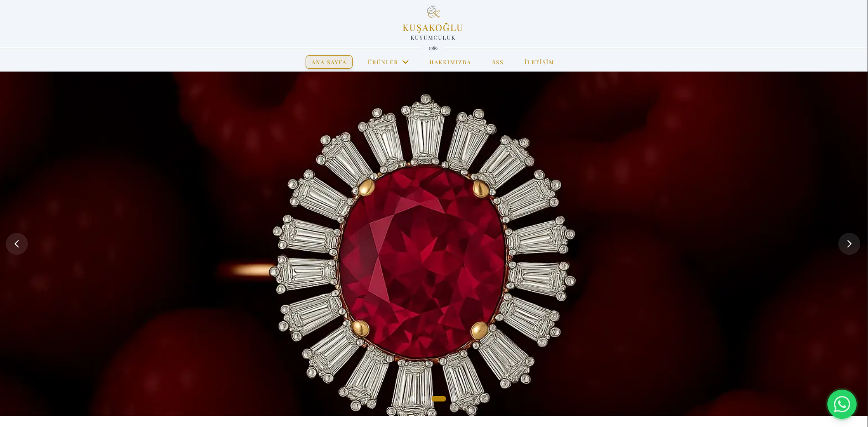Viewport: 868px width, 427px height.
Task: Open the SSS page
Action: click(498, 62)
